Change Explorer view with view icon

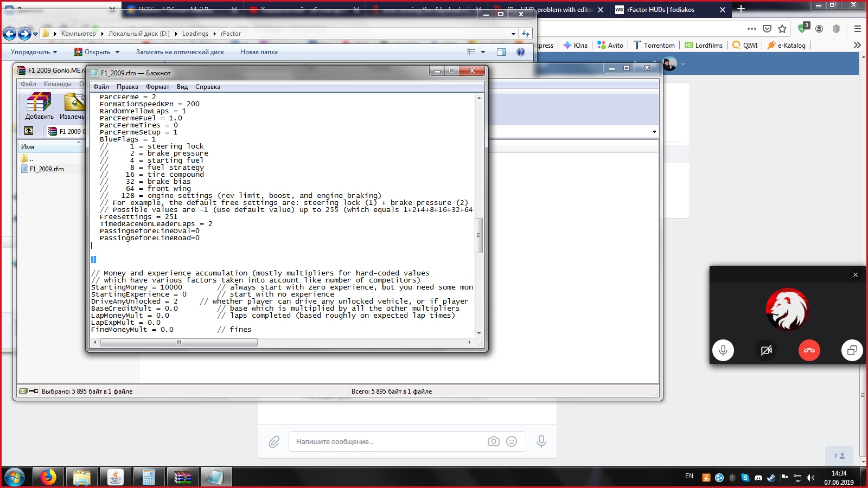tap(471, 52)
